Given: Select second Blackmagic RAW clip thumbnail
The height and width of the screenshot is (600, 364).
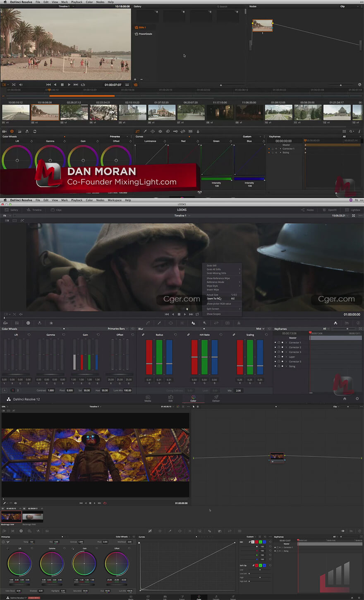Looking at the screenshot, I should [x=33, y=516].
